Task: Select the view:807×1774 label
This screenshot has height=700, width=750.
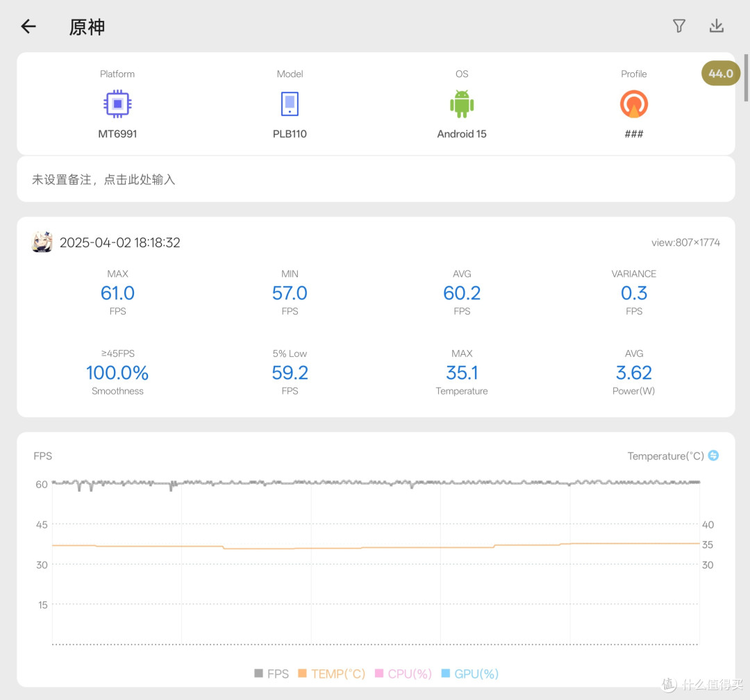Action: [x=685, y=242]
